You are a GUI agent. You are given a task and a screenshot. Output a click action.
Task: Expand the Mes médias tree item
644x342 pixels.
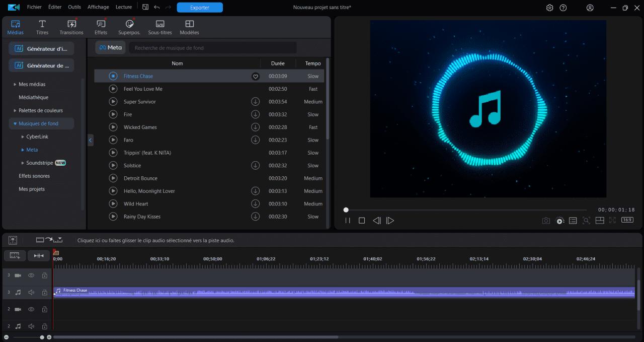coord(15,85)
